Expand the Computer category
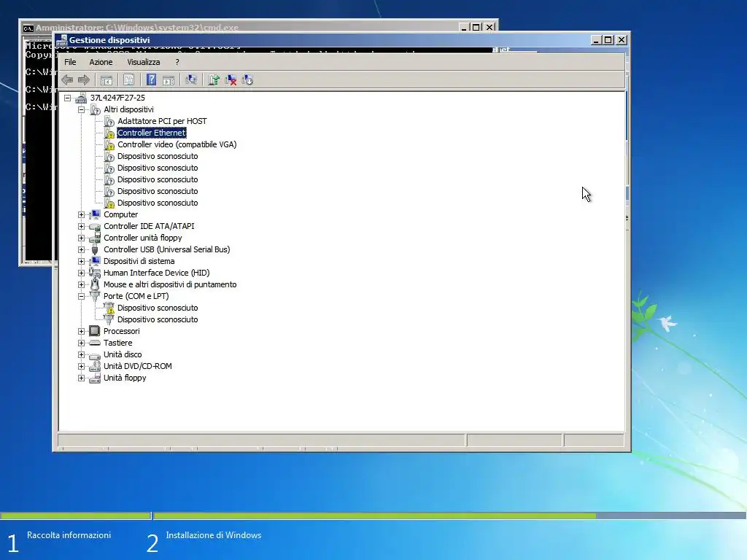 coord(82,215)
